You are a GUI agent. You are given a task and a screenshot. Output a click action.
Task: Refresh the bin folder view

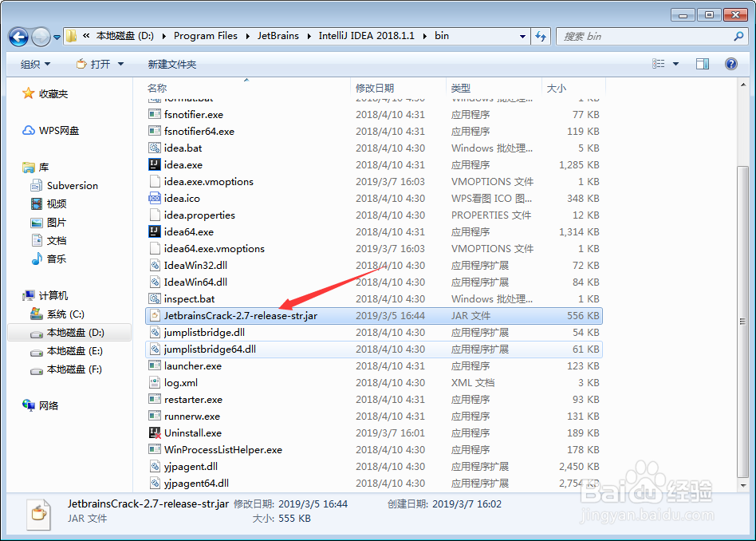tap(541, 36)
